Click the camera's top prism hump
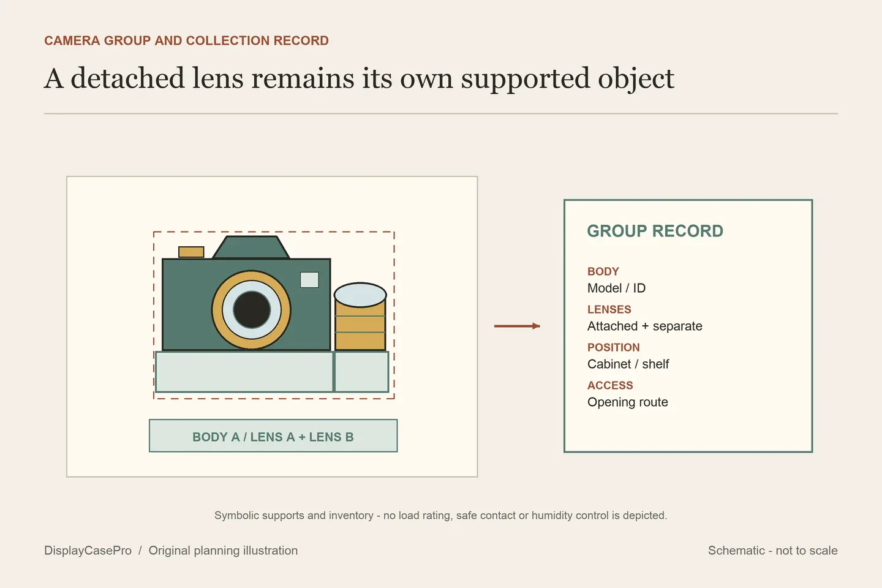This screenshot has width=882, height=588. pyautogui.click(x=251, y=247)
